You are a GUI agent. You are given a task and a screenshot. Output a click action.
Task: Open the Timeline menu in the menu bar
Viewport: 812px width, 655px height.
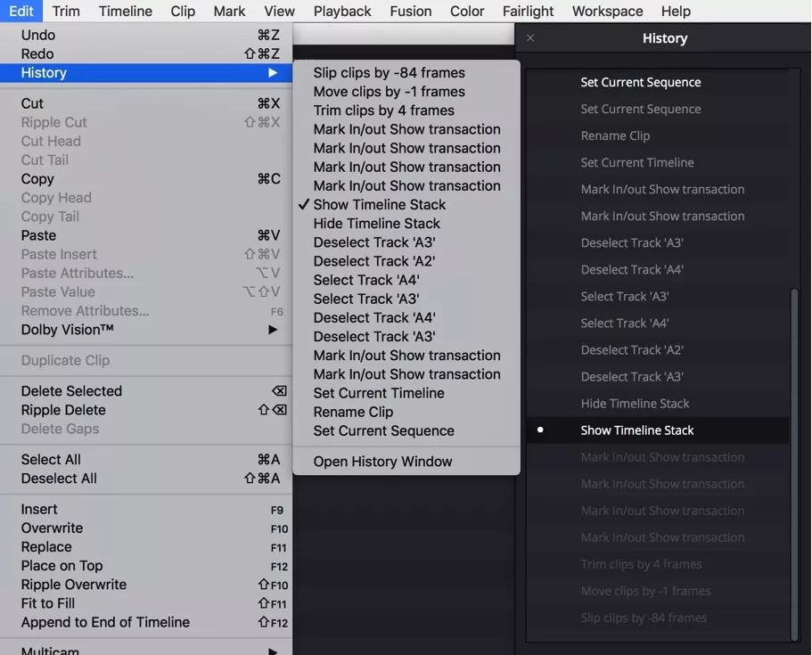(126, 11)
